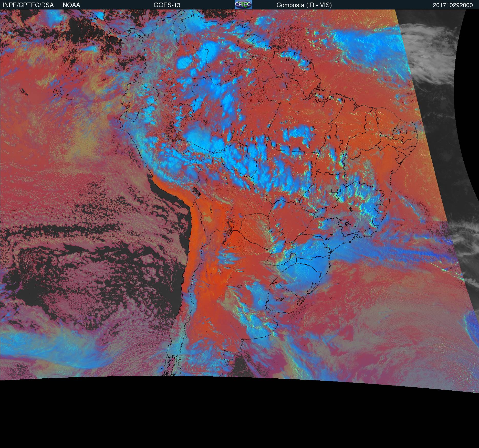Image resolution: width=479 pixels, height=448 pixels.
Task: Click the dark Lake Titicaca outline
Action: coord(196,191)
